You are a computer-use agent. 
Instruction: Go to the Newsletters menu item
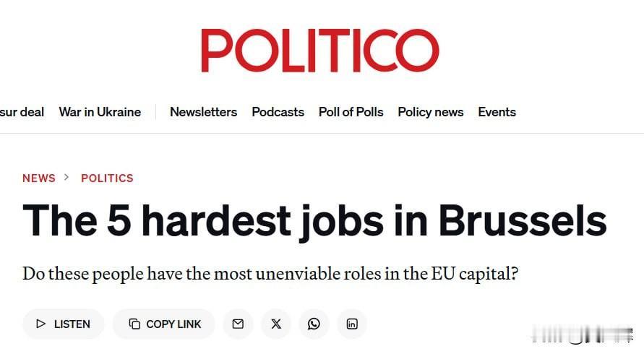(x=203, y=112)
